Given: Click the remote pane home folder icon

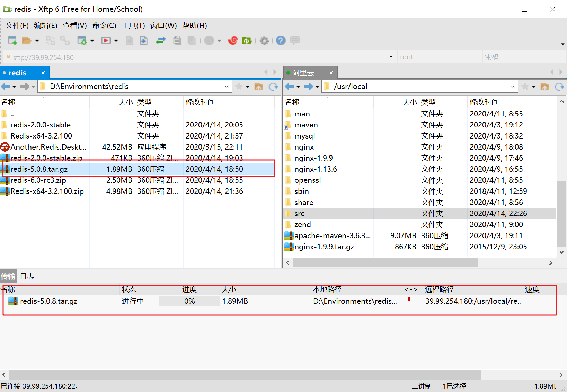Looking at the screenshot, I should pyautogui.click(x=545, y=86).
